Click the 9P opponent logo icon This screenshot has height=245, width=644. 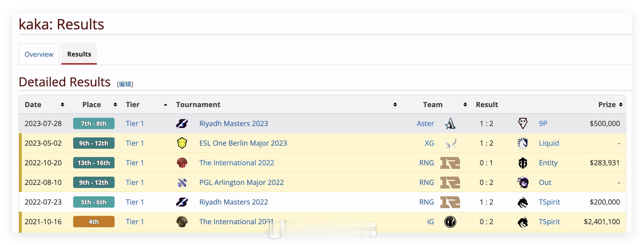(523, 123)
